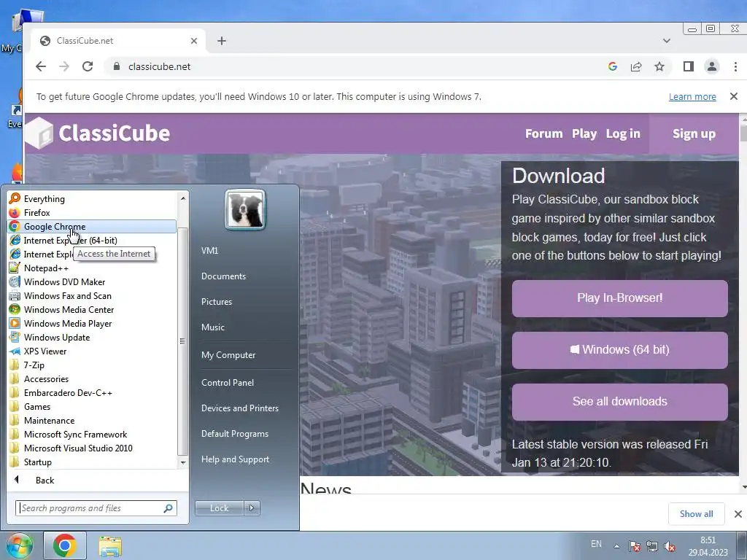The width and height of the screenshot is (747, 560).
Task: Open Control Panel from Start menu
Action: click(228, 382)
